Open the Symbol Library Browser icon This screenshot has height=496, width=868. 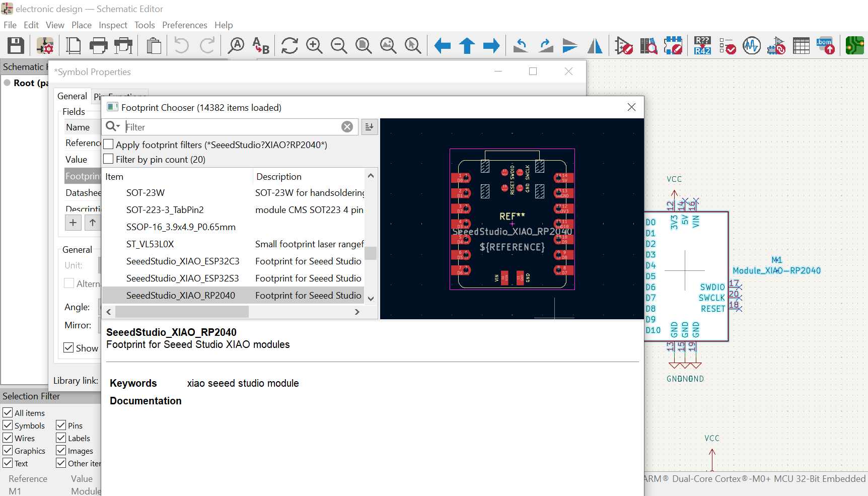pos(648,46)
